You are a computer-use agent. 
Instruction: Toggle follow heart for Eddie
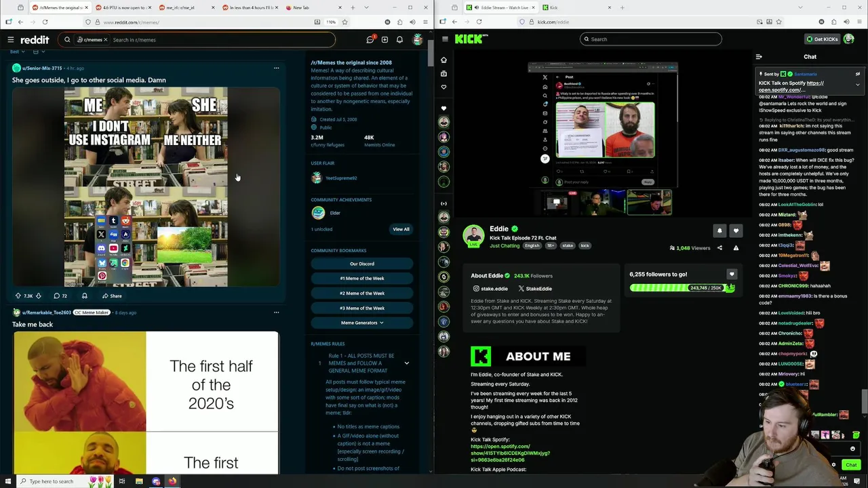pyautogui.click(x=736, y=231)
